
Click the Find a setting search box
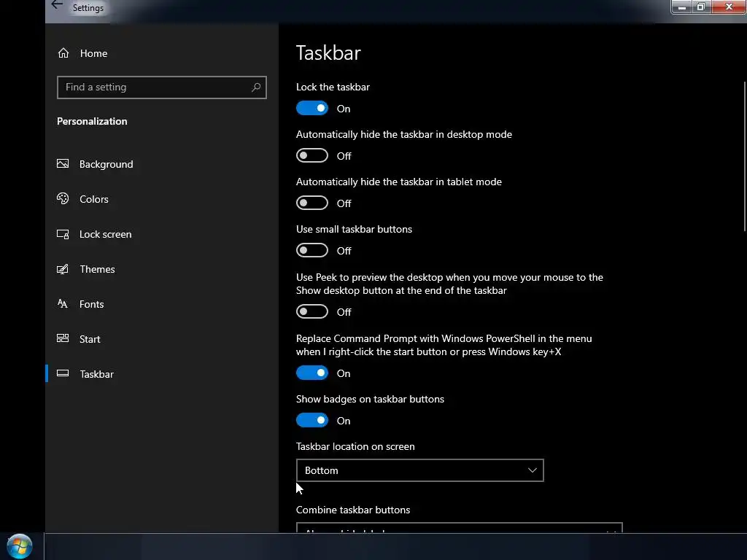point(153,87)
